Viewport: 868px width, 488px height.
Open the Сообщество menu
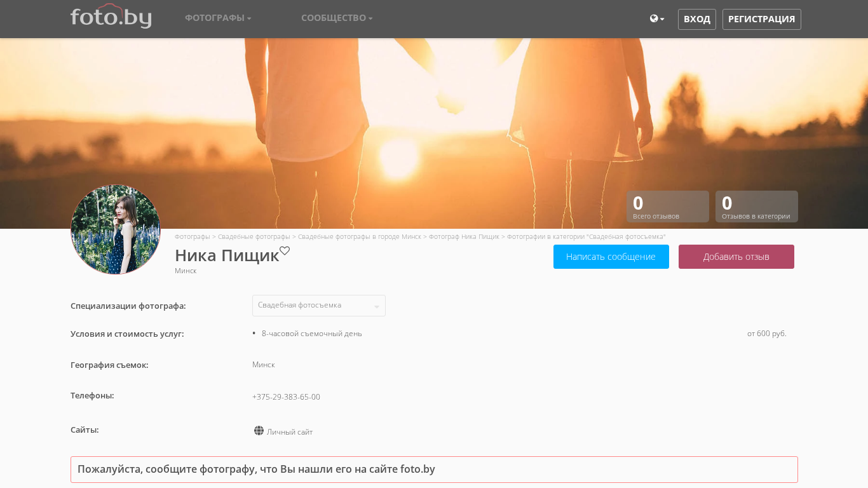pos(337,18)
